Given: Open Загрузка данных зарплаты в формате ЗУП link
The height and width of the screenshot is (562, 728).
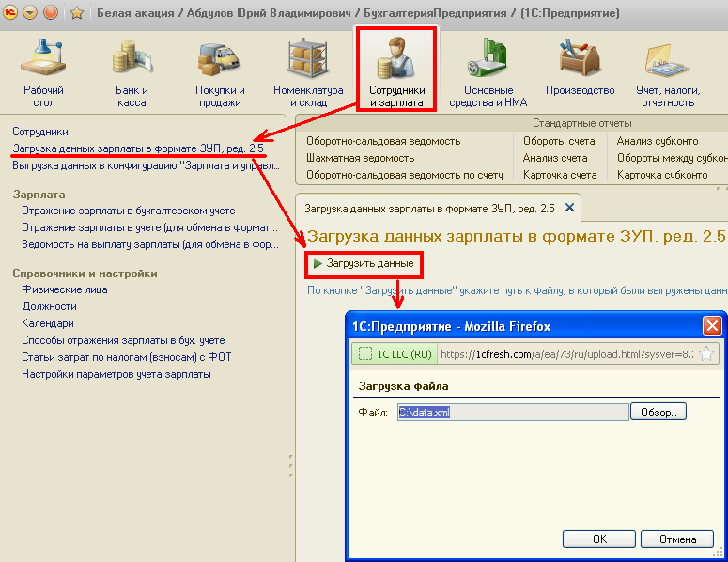Looking at the screenshot, I should point(138,148).
